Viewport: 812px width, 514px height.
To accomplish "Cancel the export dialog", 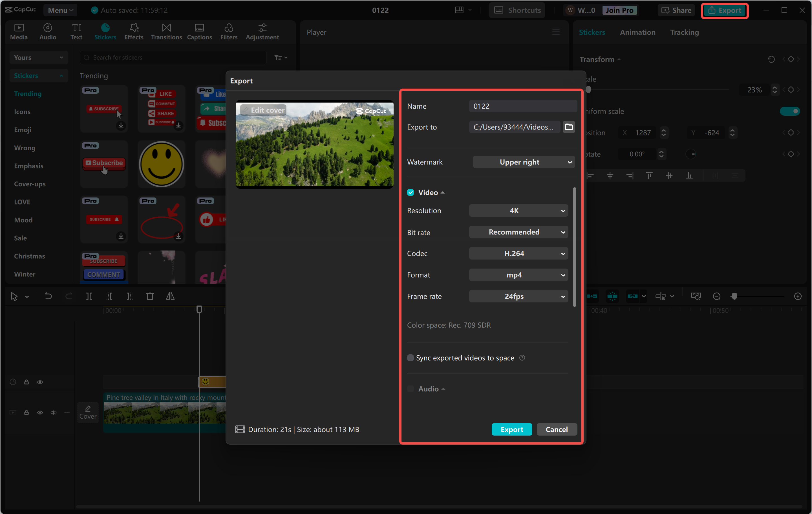I will (556, 429).
